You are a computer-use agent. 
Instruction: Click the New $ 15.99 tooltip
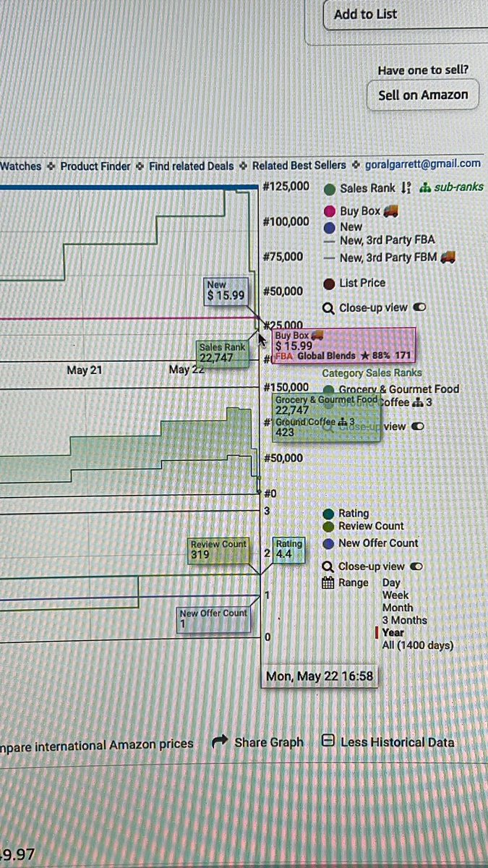click(226, 290)
